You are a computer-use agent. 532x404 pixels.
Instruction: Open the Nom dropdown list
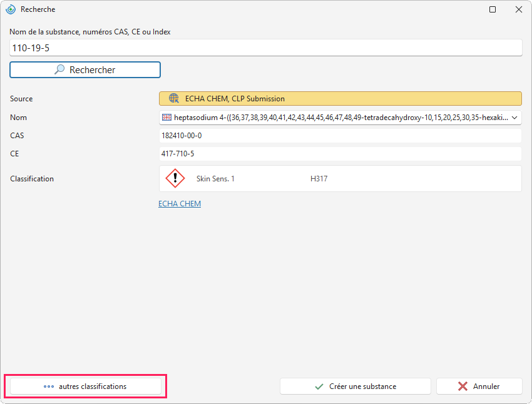514,118
